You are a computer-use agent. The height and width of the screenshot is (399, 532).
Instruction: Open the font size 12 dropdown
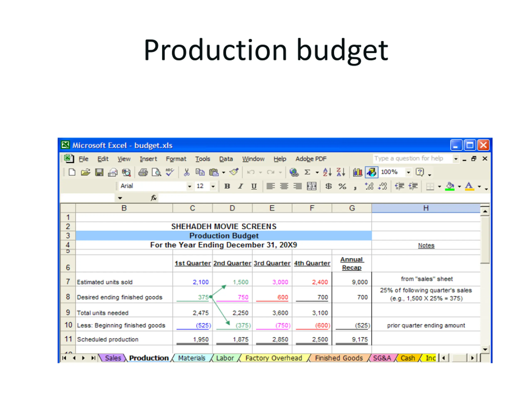213,186
